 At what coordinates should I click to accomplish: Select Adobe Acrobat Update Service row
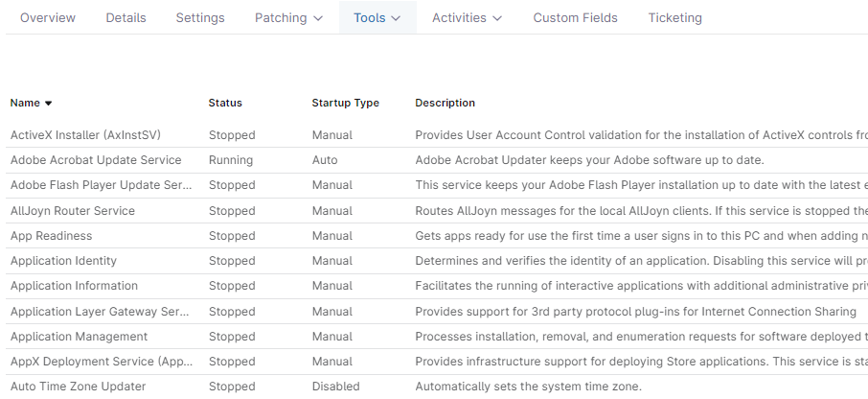point(96,160)
